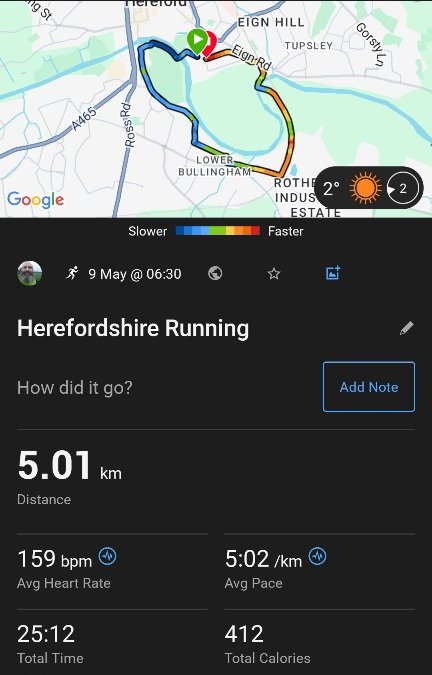Tap the green start marker on map
This screenshot has height=675, width=432.
click(197, 40)
